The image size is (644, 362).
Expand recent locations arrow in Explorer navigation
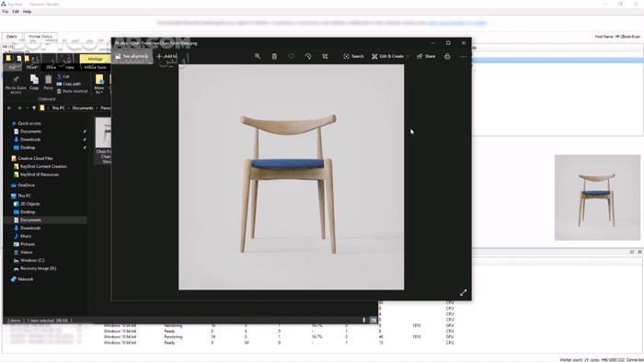click(x=27, y=108)
